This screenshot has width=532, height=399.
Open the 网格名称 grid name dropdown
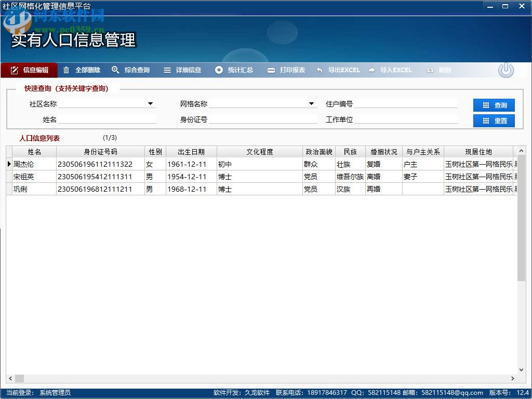(311, 103)
